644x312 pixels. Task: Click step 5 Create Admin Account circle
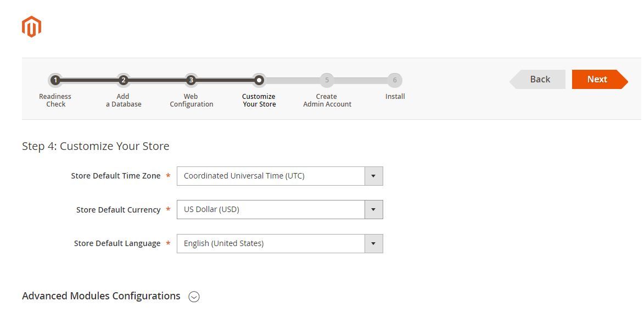tap(327, 80)
